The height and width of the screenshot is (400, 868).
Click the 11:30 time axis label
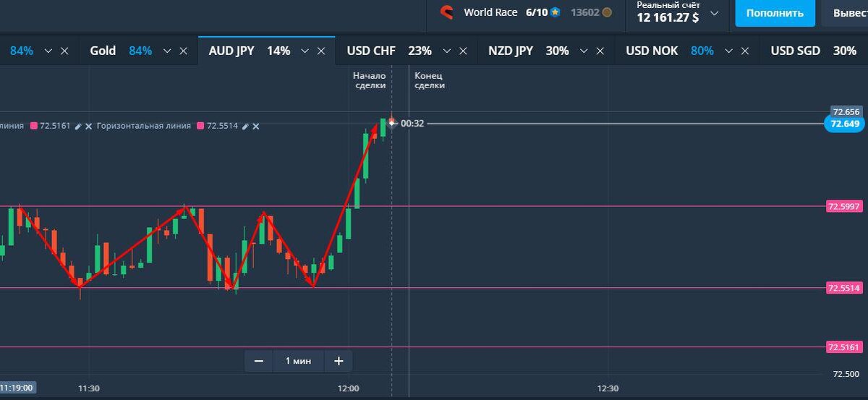[88, 388]
